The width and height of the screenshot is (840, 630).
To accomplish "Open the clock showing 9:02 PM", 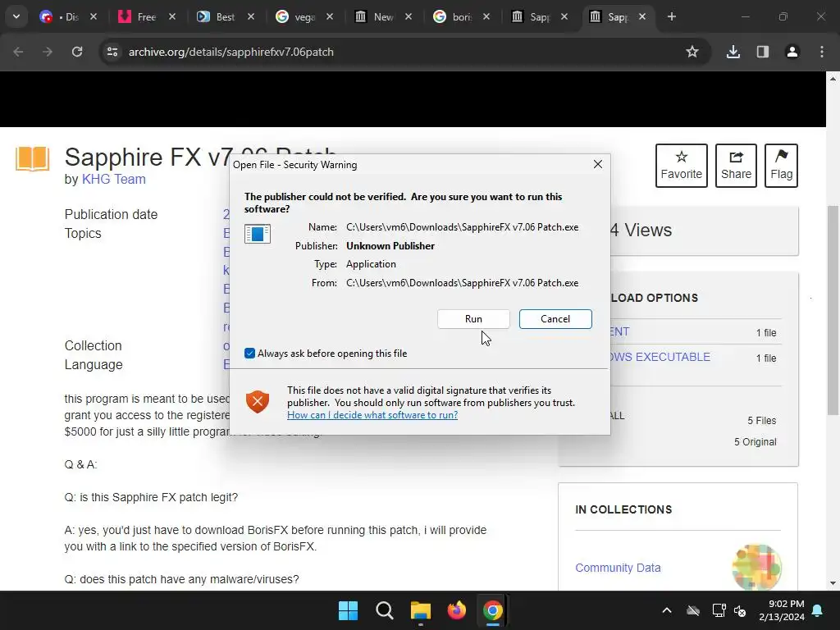I will 782,610.
